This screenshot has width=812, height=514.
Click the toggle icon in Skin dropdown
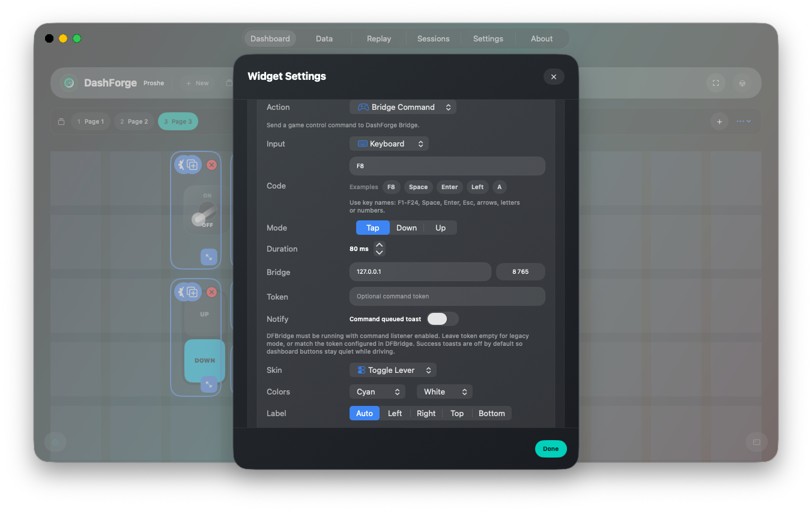361,370
